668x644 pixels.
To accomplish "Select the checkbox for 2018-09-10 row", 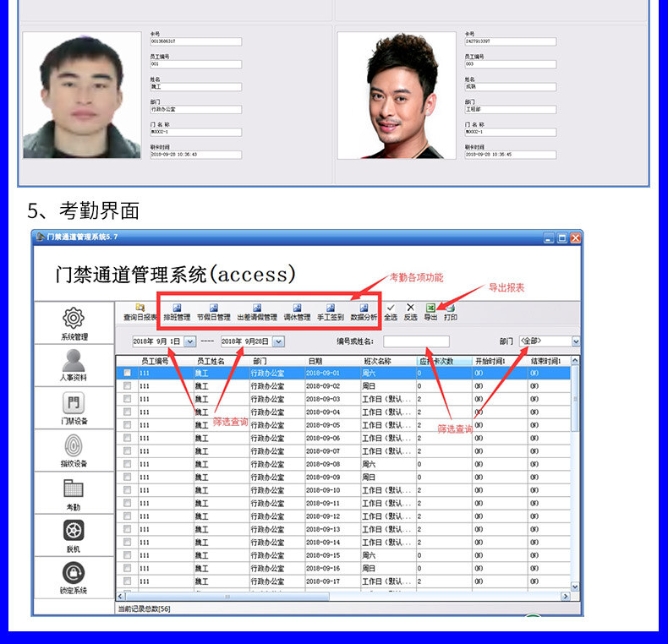I will (128, 490).
